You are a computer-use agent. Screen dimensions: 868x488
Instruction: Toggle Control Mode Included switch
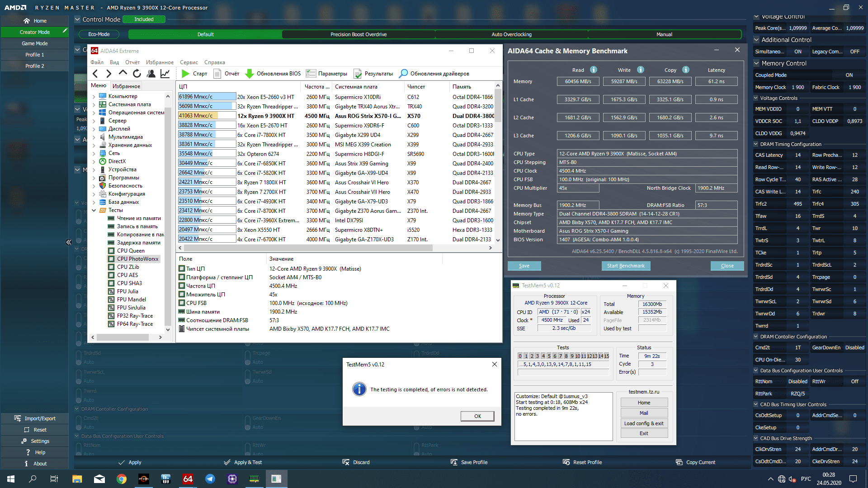[x=144, y=19]
